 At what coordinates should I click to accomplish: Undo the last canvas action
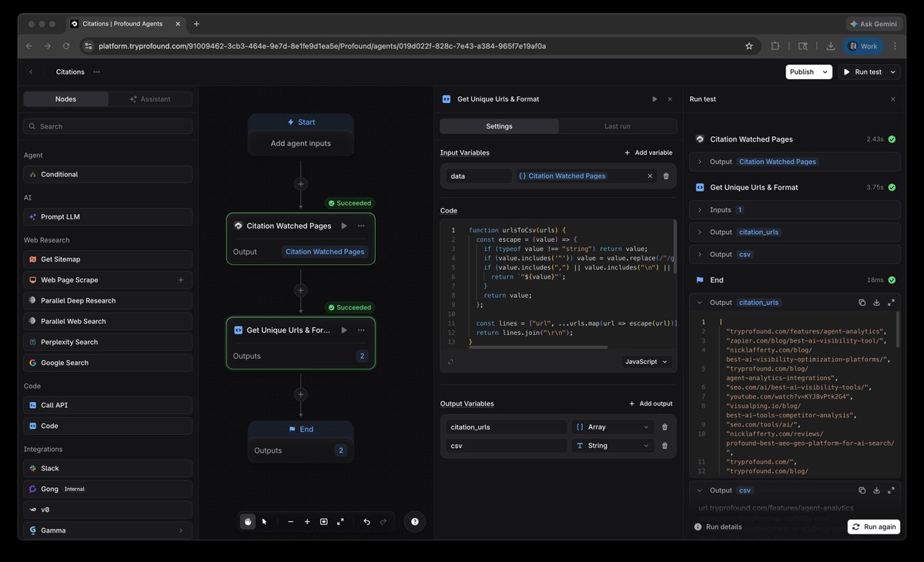click(367, 521)
